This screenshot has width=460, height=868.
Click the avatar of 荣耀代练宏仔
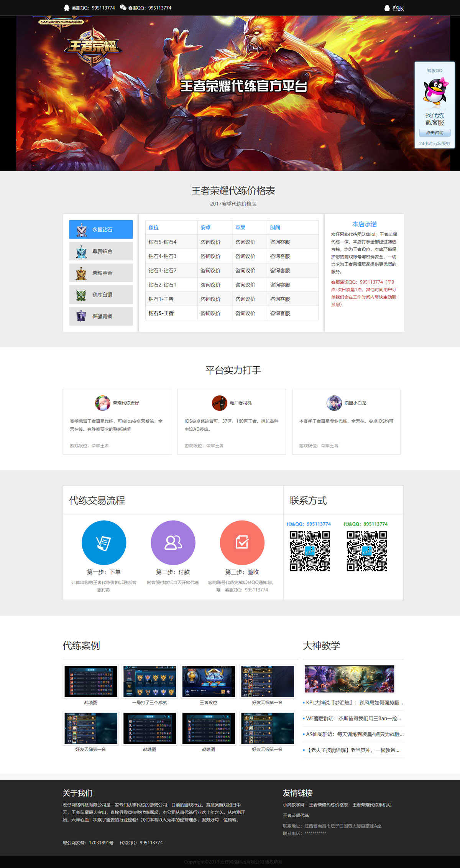tap(102, 403)
